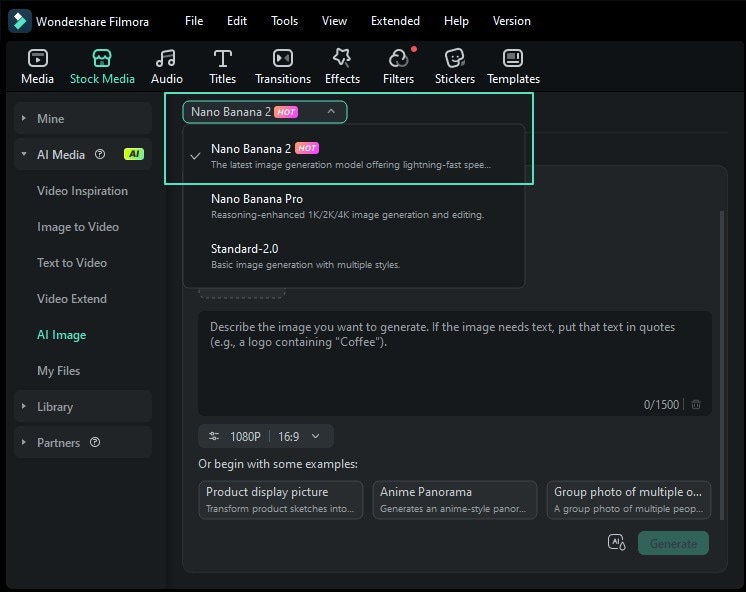Open the Help menu
This screenshot has height=592, width=746.
(456, 21)
